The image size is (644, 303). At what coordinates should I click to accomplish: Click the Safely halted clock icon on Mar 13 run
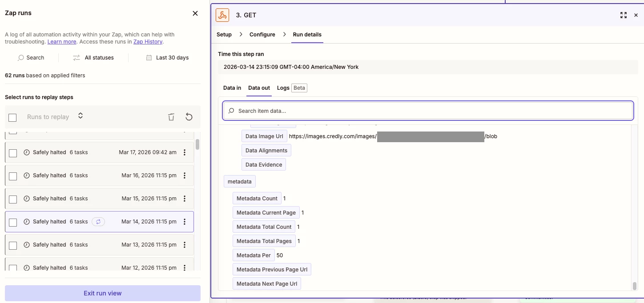pyautogui.click(x=27, y=245)
